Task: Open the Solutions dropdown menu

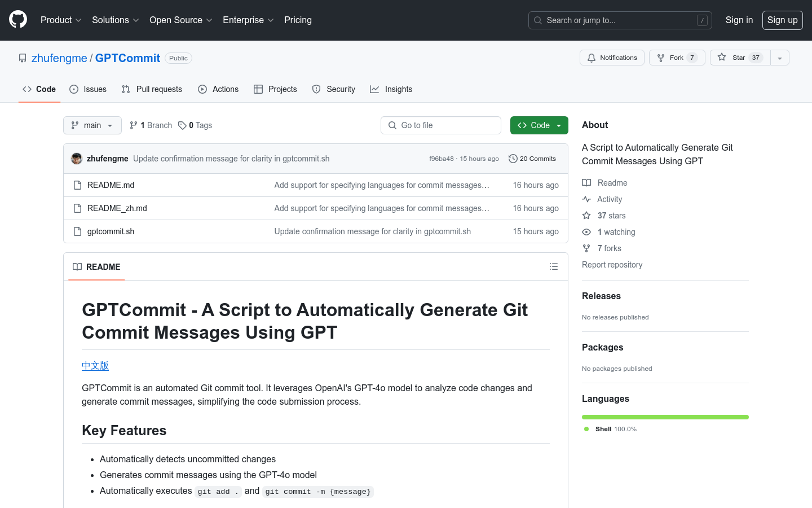Action: click(115, 20)
